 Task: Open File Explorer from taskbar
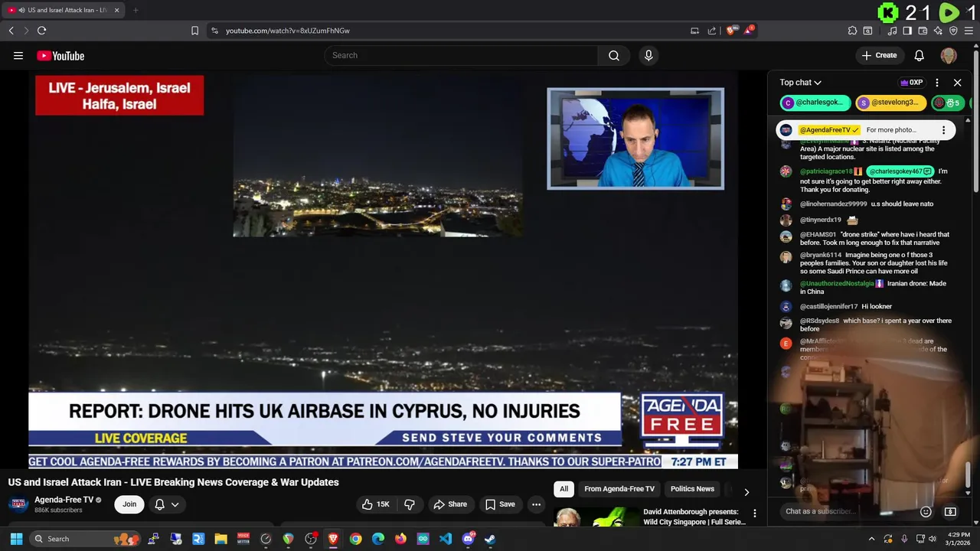pyautogui.click(x=221, y=539)
